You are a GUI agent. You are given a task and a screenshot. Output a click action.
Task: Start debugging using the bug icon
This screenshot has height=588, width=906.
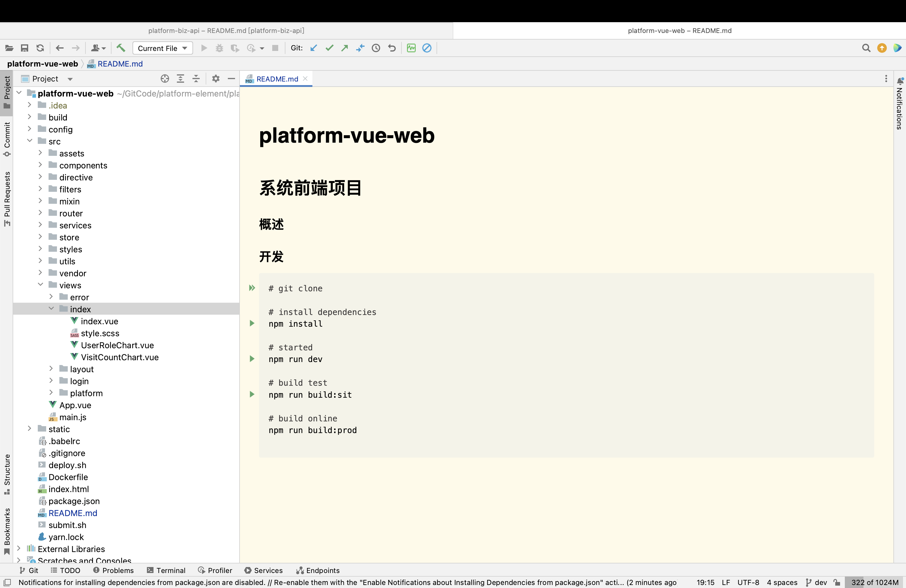pos(219,48)
